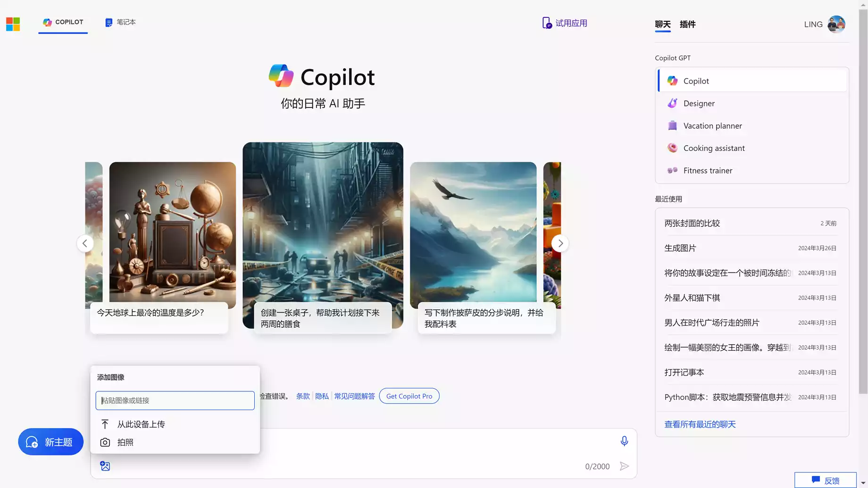Show next carousel suggestions with right arrow
This screenshot has width=868, height=488.
pos(560,243)
